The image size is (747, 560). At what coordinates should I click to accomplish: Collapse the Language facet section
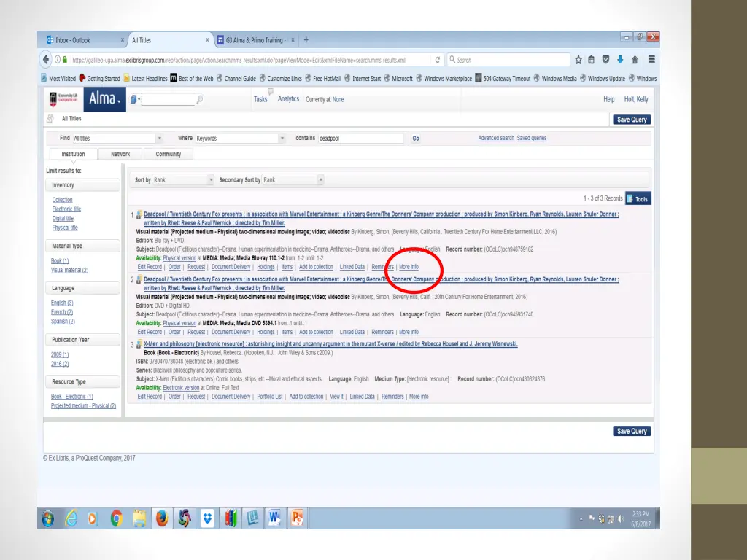coord(82,288)
